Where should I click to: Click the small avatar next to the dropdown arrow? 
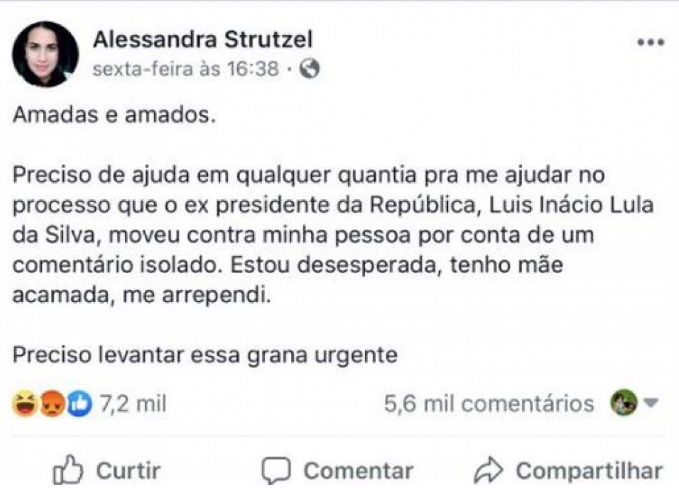(625, 404)
